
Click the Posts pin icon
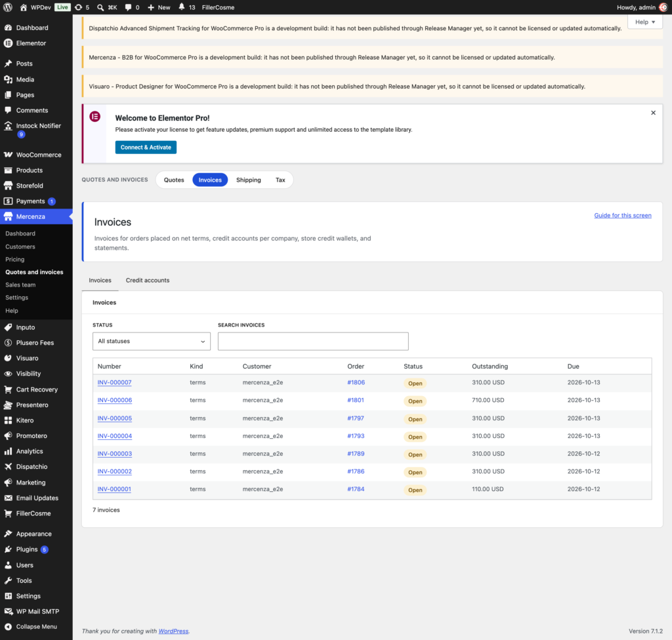(x=8, y=64)
